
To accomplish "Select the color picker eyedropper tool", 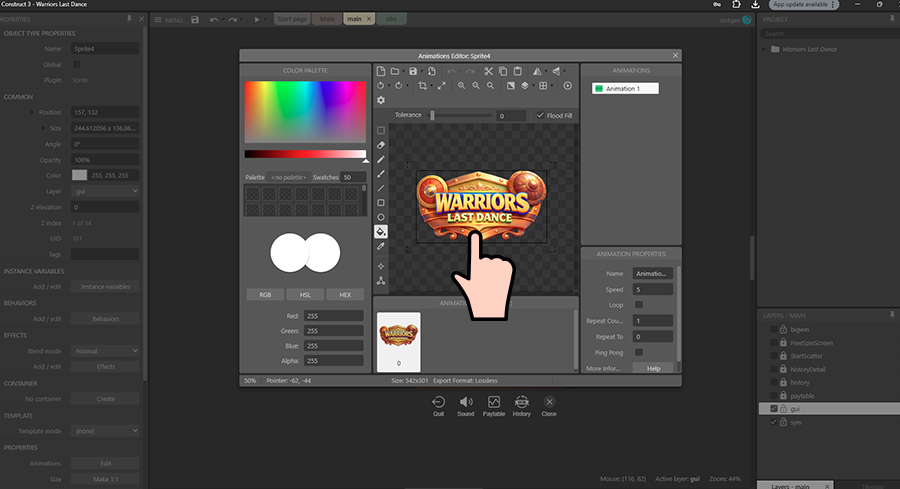I will 381,246.
